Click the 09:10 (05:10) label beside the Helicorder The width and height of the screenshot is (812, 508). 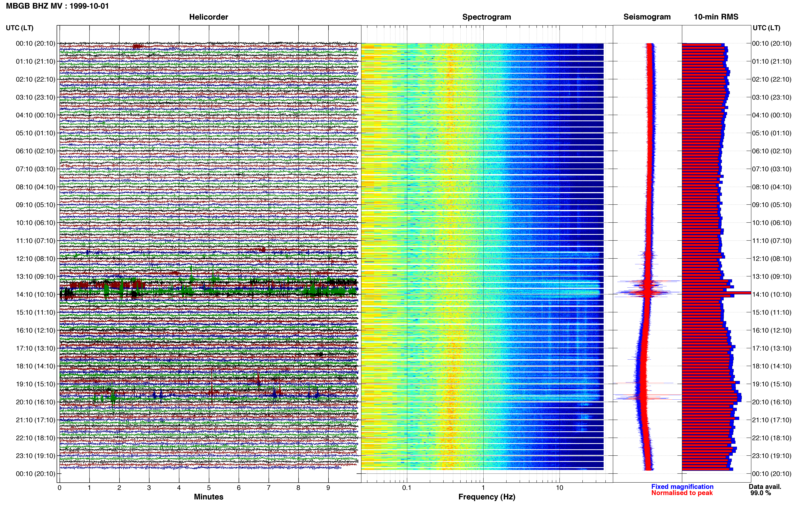click(x=36, y=205)
